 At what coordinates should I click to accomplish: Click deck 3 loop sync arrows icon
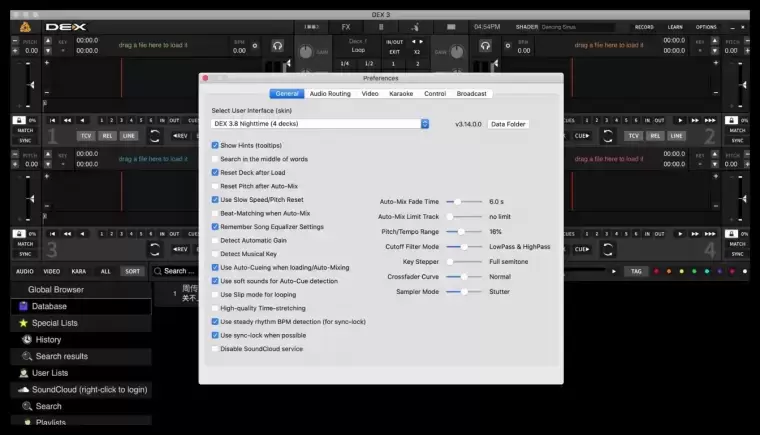155,249
